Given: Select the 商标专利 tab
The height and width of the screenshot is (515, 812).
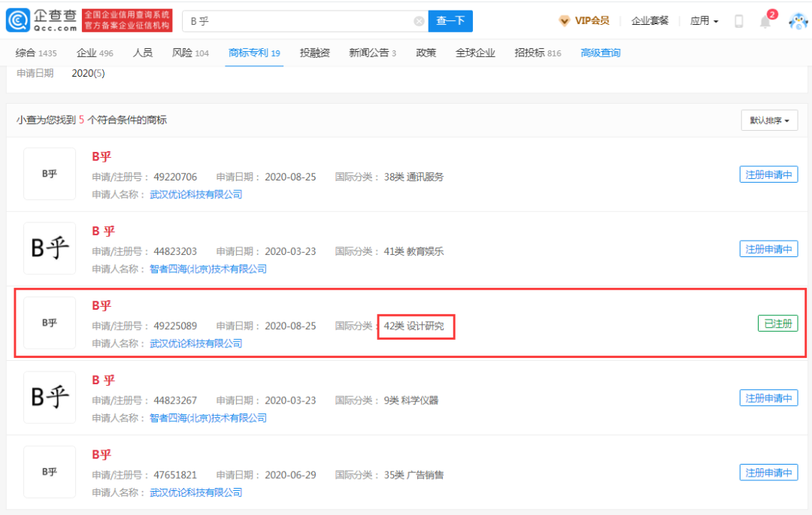Looking at the screenshot, I should click(254, 53).
